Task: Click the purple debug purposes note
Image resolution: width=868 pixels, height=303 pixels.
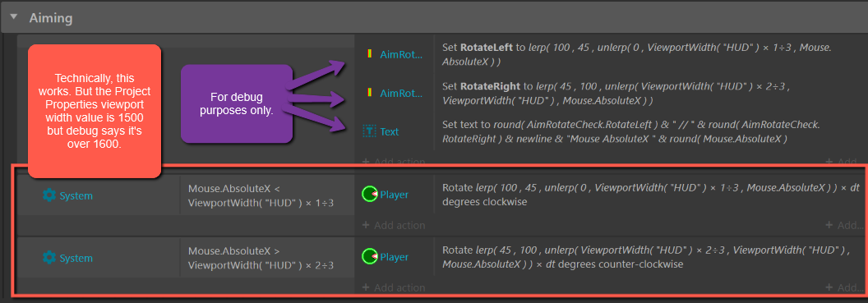Action: coord(237,103)
